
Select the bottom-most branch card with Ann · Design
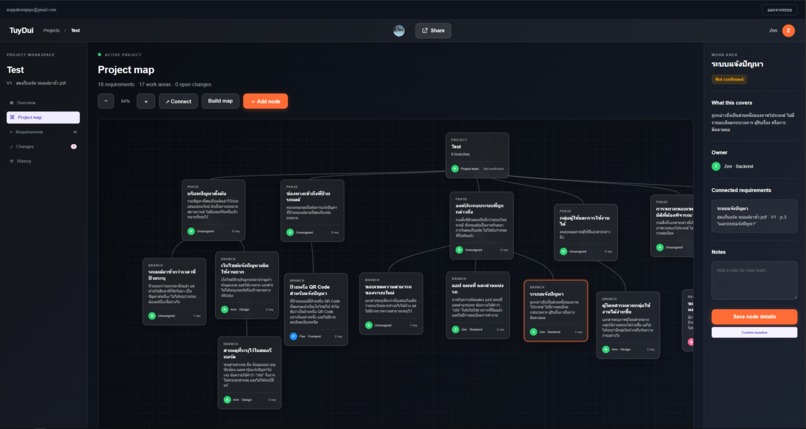point(250,372)
